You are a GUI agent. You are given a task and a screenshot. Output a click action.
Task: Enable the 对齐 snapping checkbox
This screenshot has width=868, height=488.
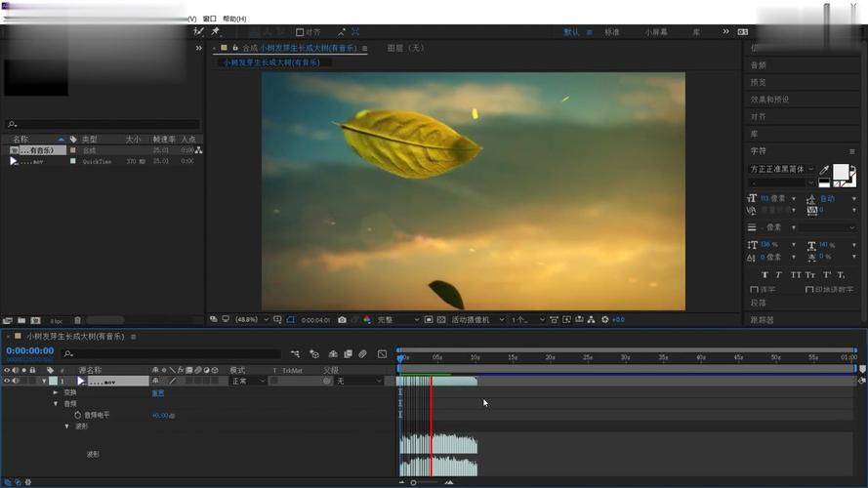300,32
